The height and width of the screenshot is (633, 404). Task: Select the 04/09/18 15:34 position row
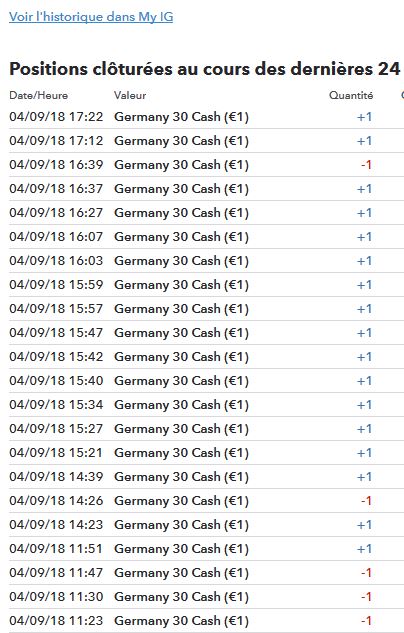coord(206,405)
